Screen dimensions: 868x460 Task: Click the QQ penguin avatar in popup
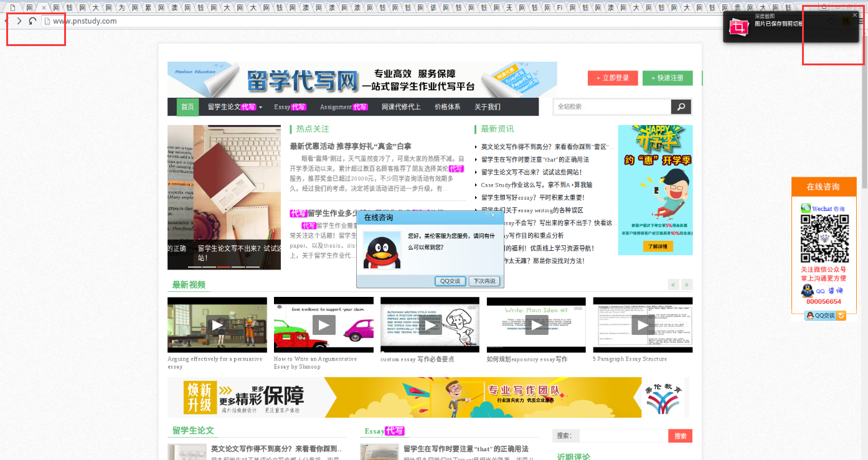click(x=382, y=250)
